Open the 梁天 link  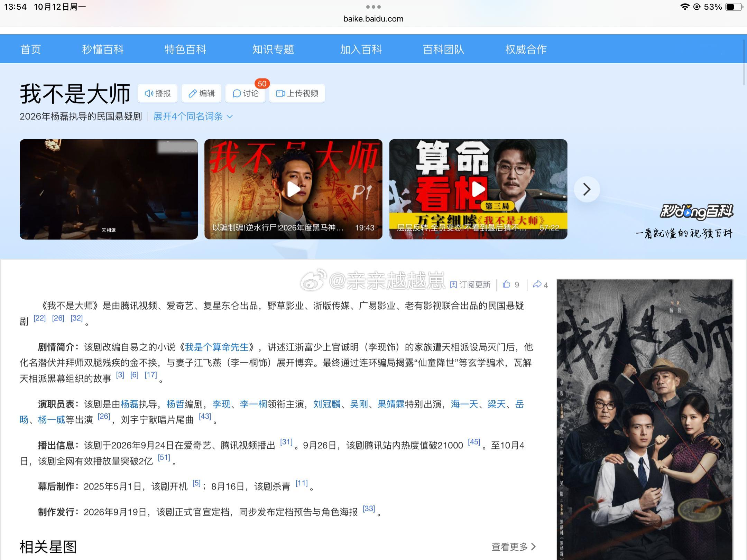tap(497, 404)
